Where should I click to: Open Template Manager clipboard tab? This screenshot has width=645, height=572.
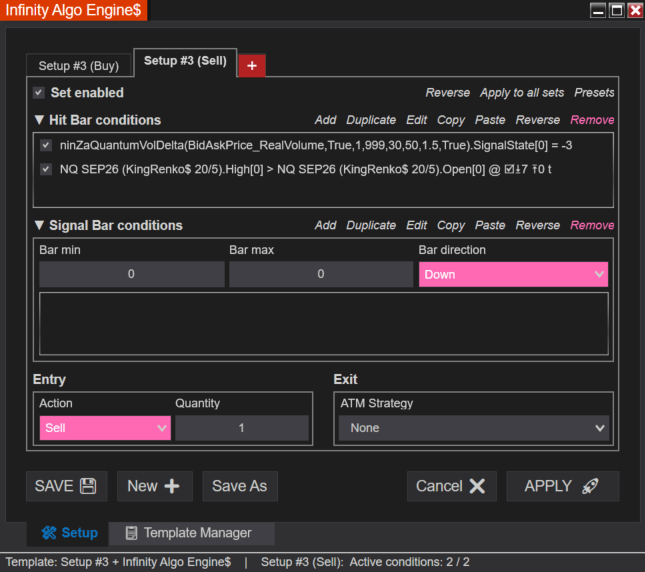click(x=188, y=533)
